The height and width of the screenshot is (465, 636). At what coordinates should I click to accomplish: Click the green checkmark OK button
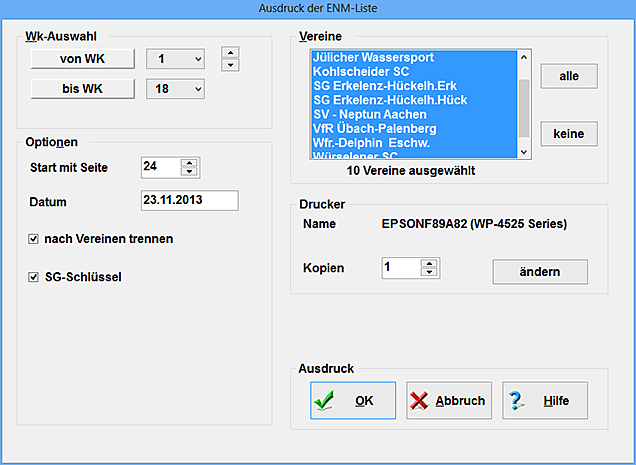point(352,401)
